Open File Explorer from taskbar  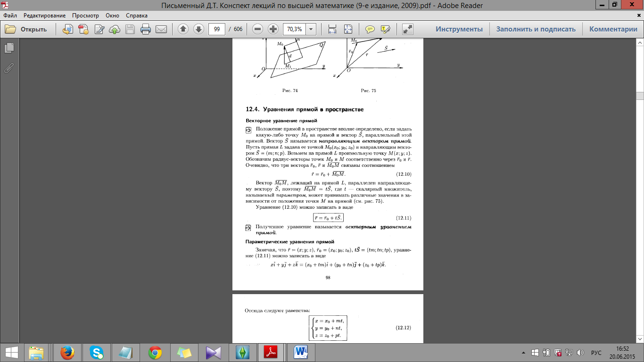click(37, 353)
